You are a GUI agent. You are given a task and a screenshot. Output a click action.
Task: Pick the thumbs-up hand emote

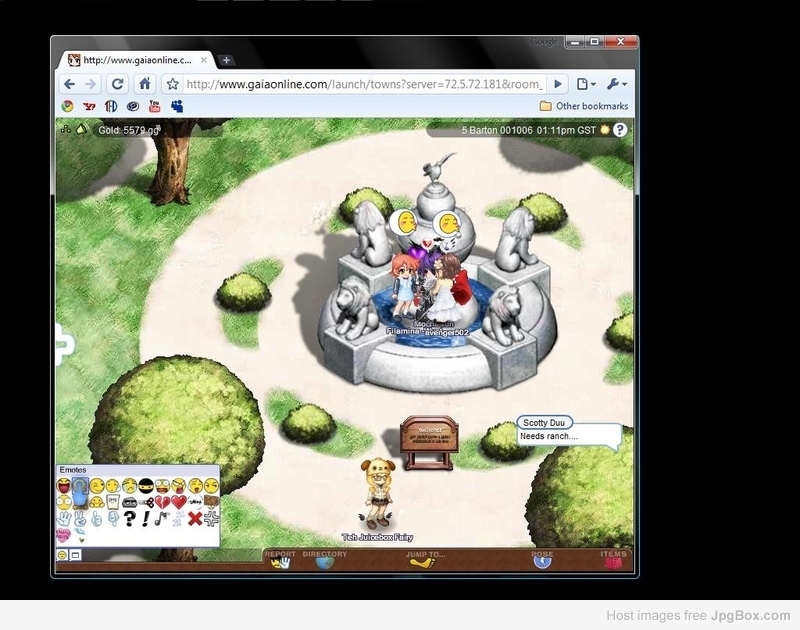pyautogui.click(x=97, y=519)
